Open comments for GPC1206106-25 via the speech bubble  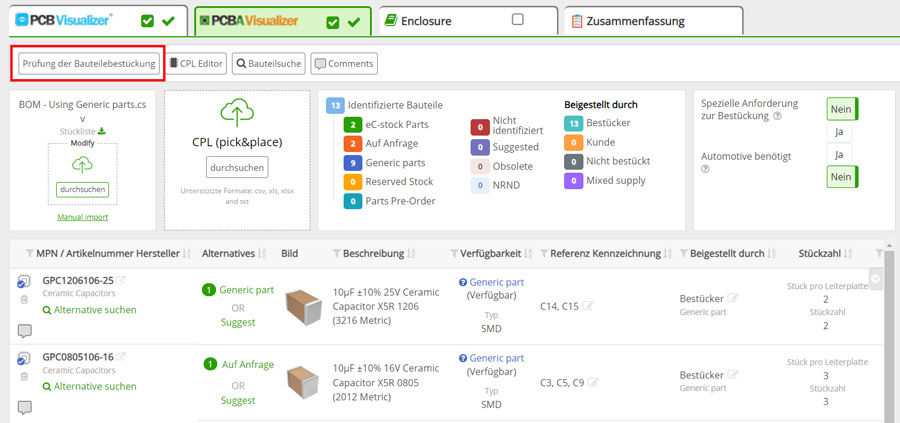click(25, 331)
